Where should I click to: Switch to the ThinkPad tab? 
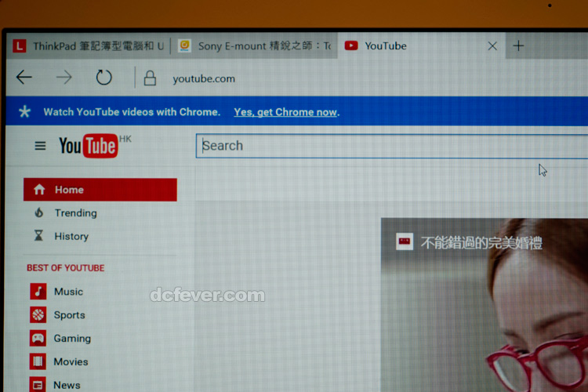89,46
